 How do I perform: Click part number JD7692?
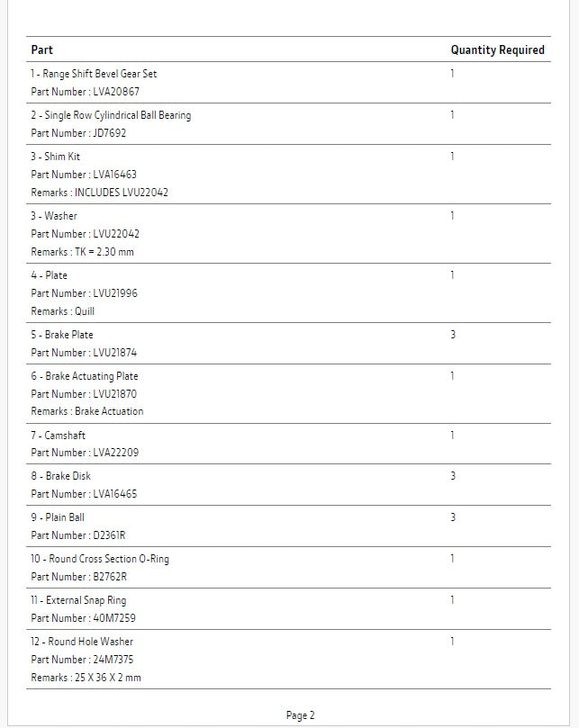78,133
